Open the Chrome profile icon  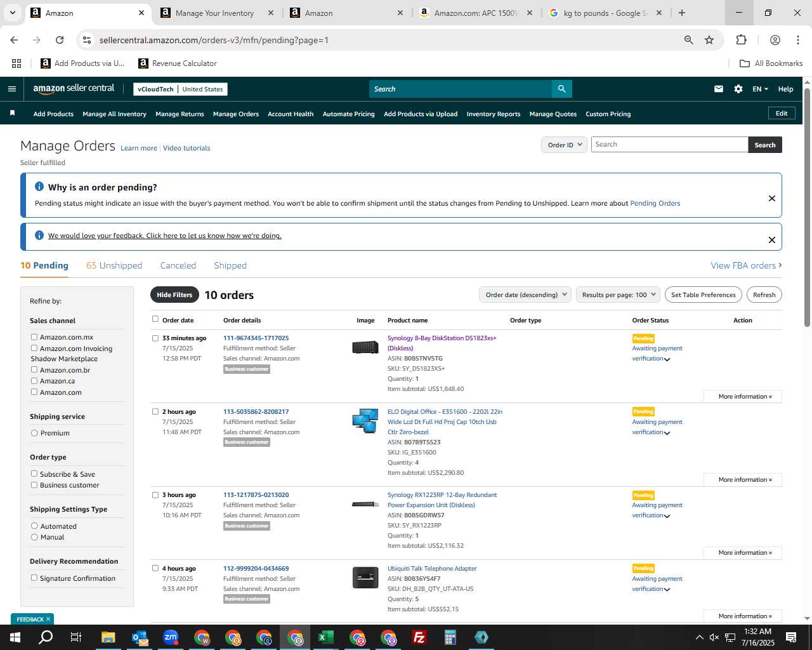775,40
